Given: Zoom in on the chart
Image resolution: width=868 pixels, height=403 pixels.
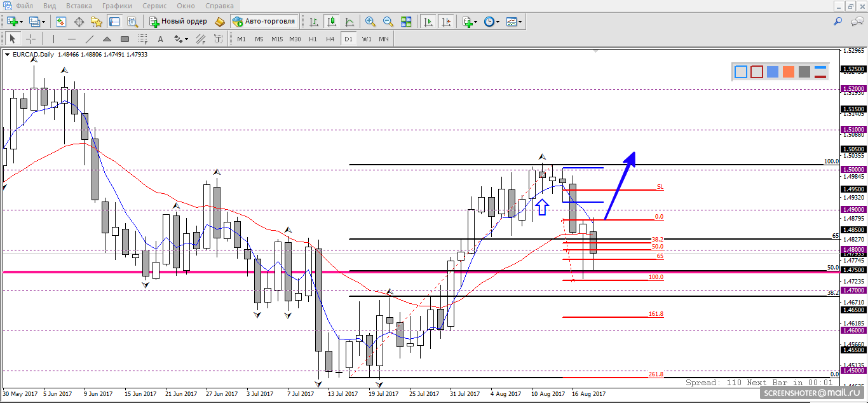Looking at the screenshot, I should point(370,22).
